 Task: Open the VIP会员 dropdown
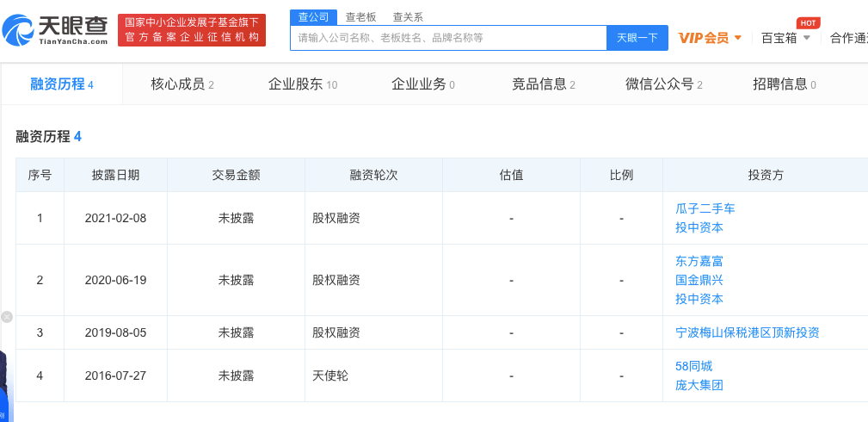710,38
